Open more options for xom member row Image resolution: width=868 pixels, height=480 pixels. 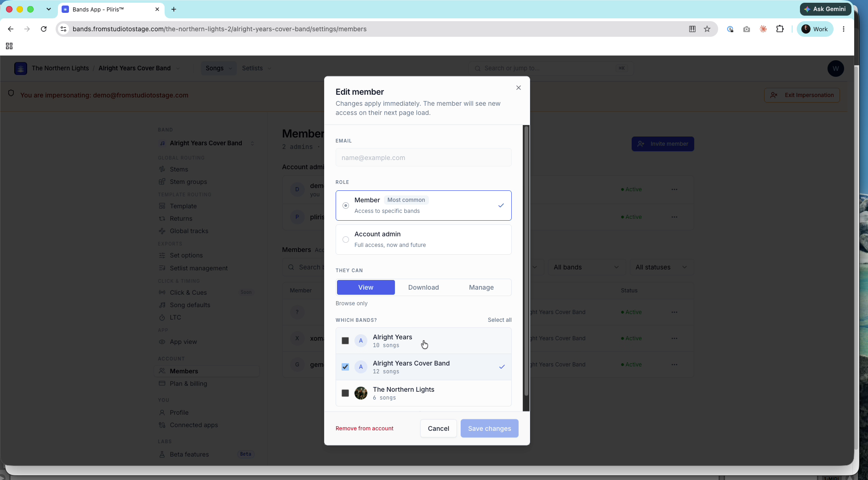click(674, 338)
